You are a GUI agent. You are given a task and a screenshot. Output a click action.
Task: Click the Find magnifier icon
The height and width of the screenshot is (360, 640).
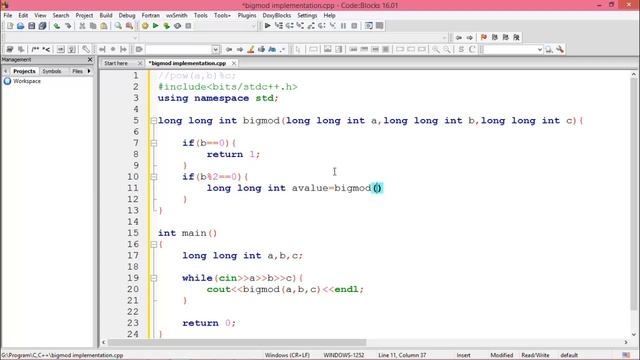tap(118, 26)
